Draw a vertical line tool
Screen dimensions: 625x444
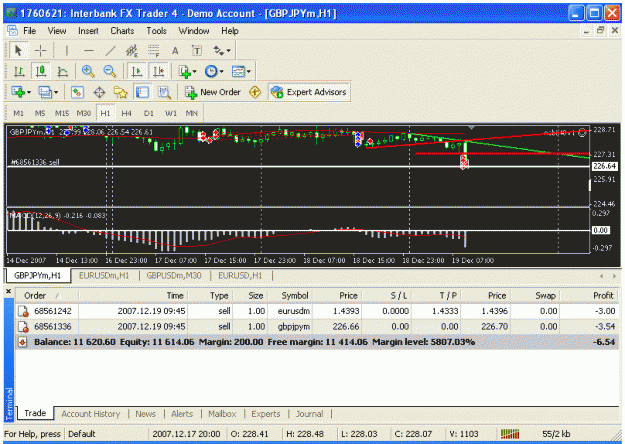coord(66,51)
